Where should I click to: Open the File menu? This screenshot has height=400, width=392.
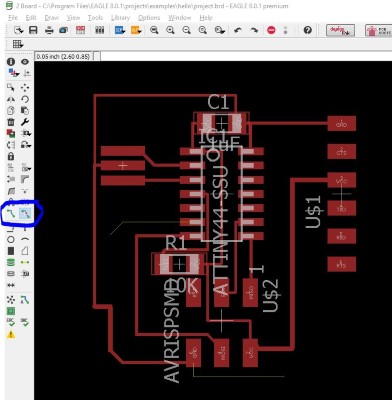coord(13,17)
